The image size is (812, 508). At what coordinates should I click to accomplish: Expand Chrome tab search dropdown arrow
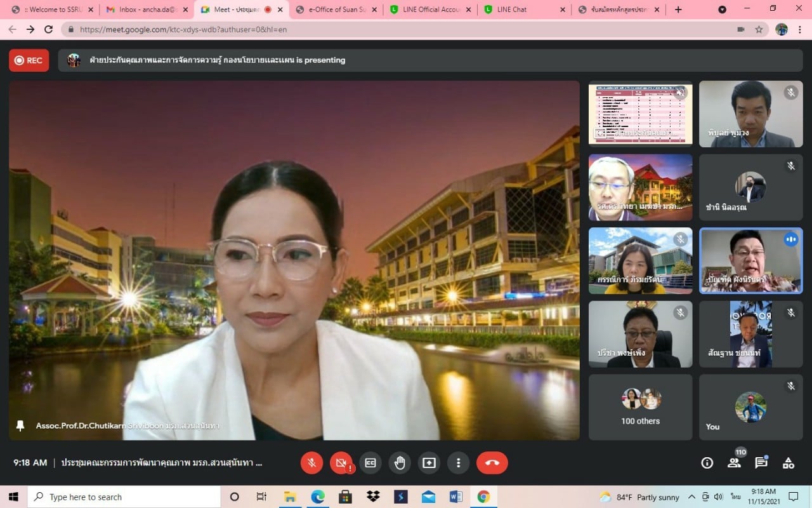coord(722,10)
